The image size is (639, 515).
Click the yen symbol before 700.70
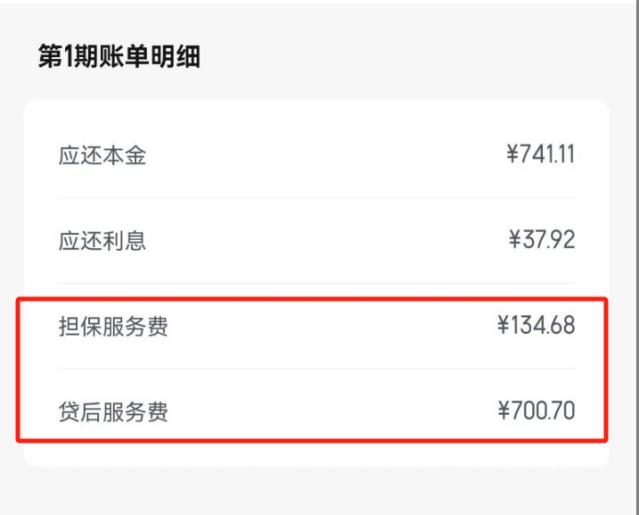[503, 411]
